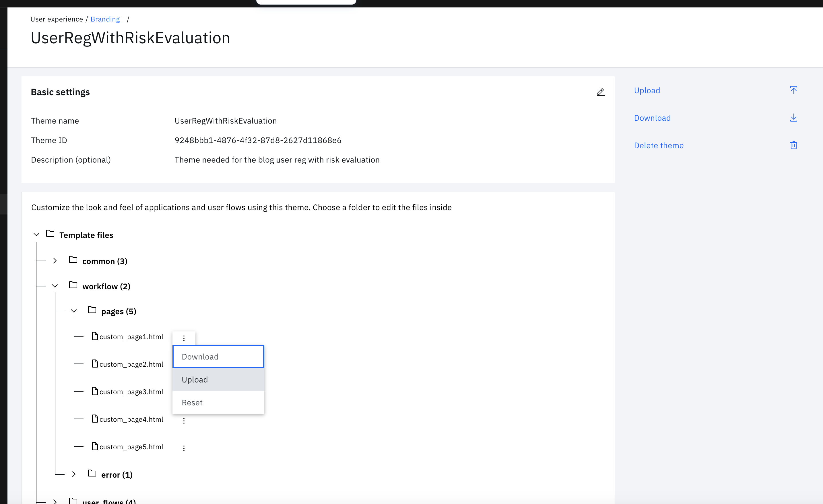Expand the common (3) folder
This screenshot has width=823, height=504.
[x=55, y=261]
